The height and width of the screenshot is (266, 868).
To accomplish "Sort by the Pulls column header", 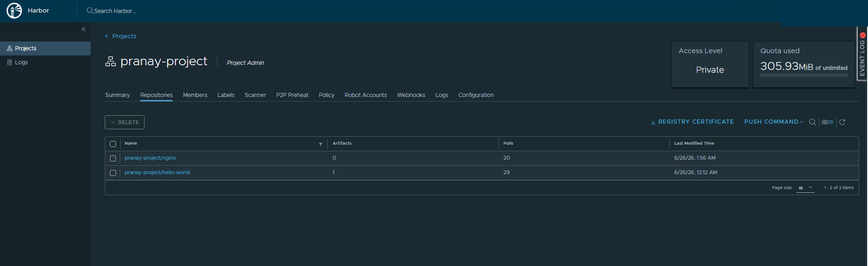I will click(508, 144).
